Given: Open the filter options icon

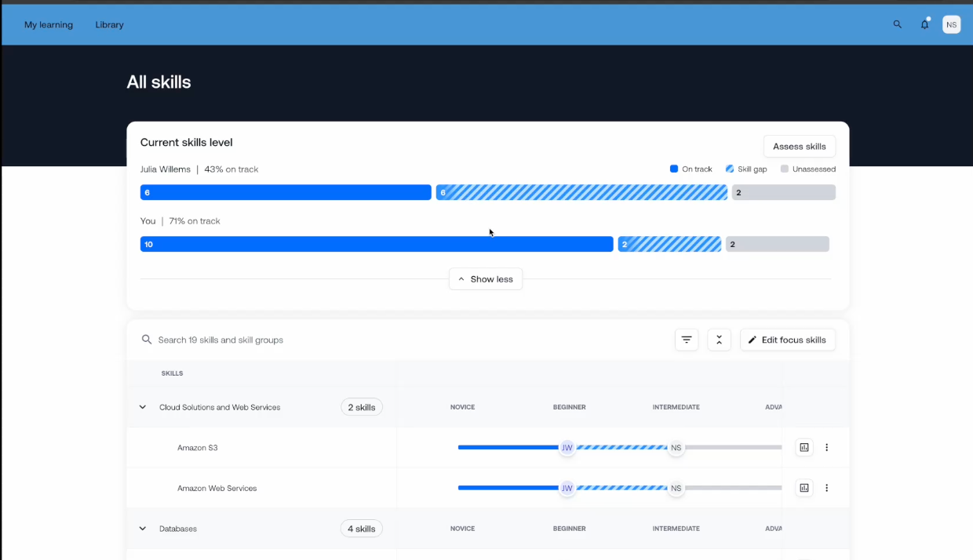Looking at the screenshot, I should pos(687,340).
